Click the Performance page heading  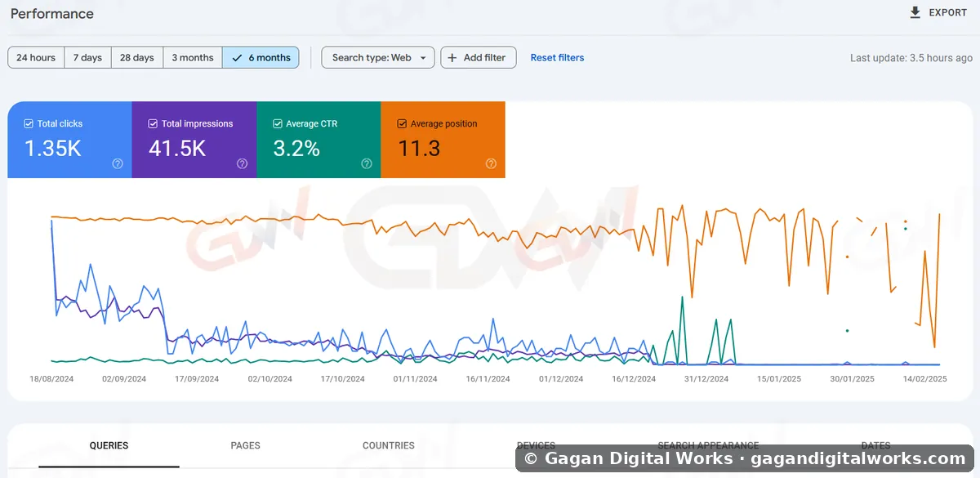coord(51,14)
